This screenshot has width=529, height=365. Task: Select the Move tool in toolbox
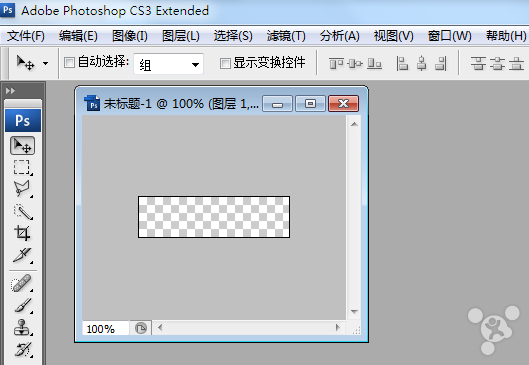[22, 146]
